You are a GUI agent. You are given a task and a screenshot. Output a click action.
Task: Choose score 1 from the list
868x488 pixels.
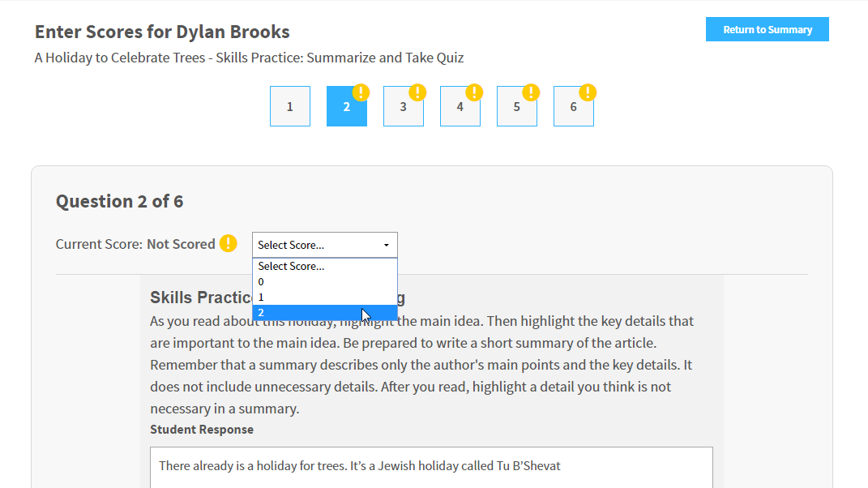click(325, 297)
